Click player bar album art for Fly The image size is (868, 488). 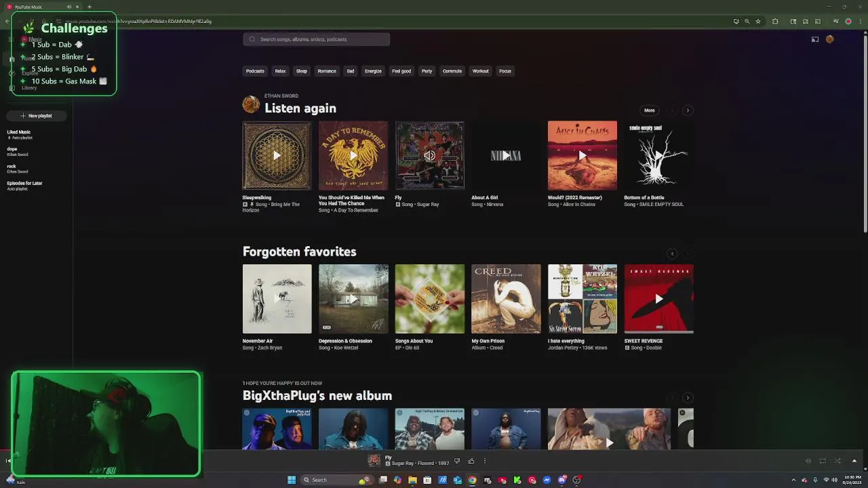tap(374, 461)
